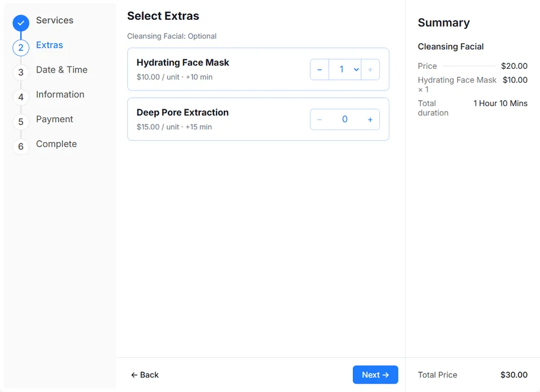Click the '1 Hour 10 Mins' duration value
The height and width of the screenshot is (392, 540).
[x=500, y=103]
